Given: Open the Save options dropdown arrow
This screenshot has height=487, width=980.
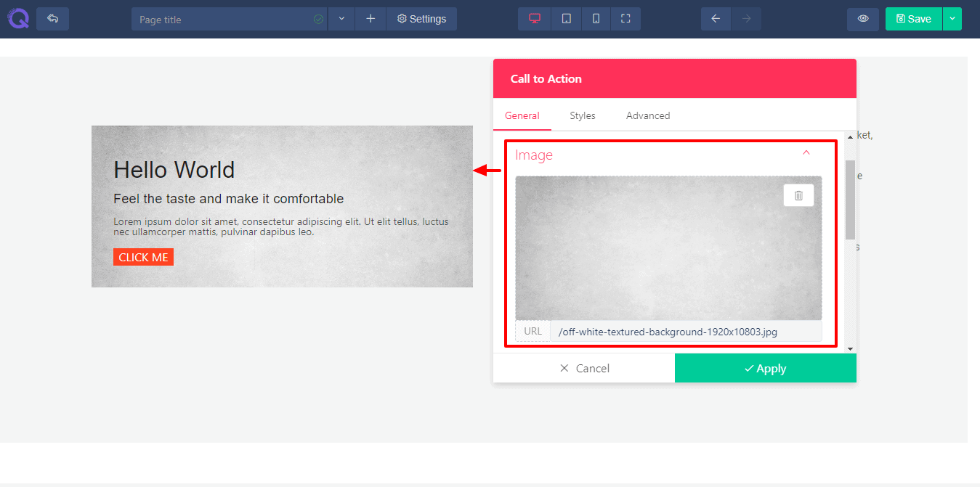Looking at the screenshot, I should coord(952,19).
